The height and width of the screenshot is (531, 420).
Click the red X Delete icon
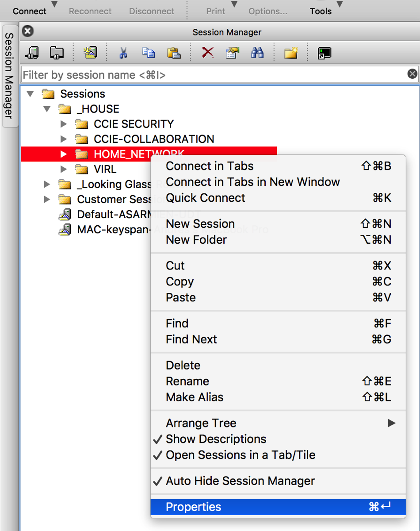coord(207,53)
